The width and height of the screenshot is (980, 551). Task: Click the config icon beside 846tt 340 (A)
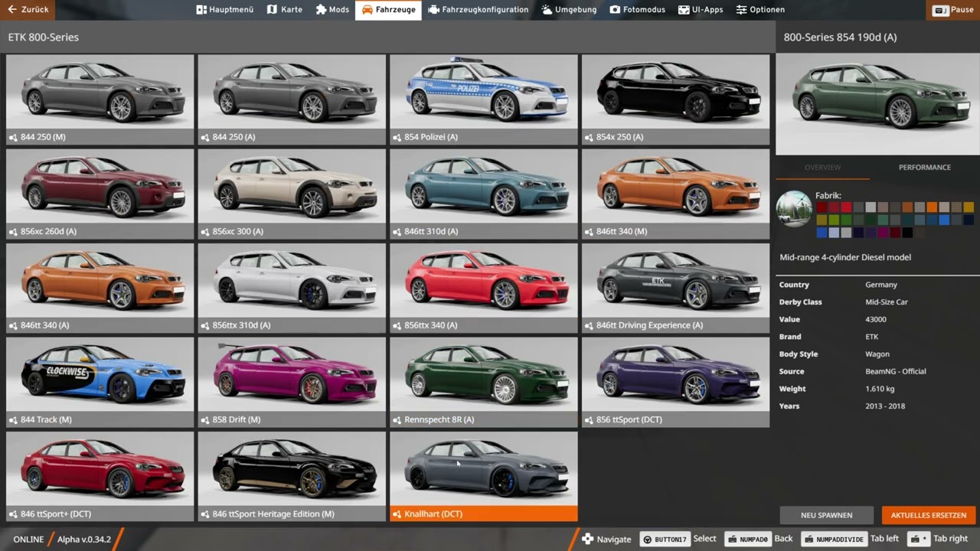(13, 326)
